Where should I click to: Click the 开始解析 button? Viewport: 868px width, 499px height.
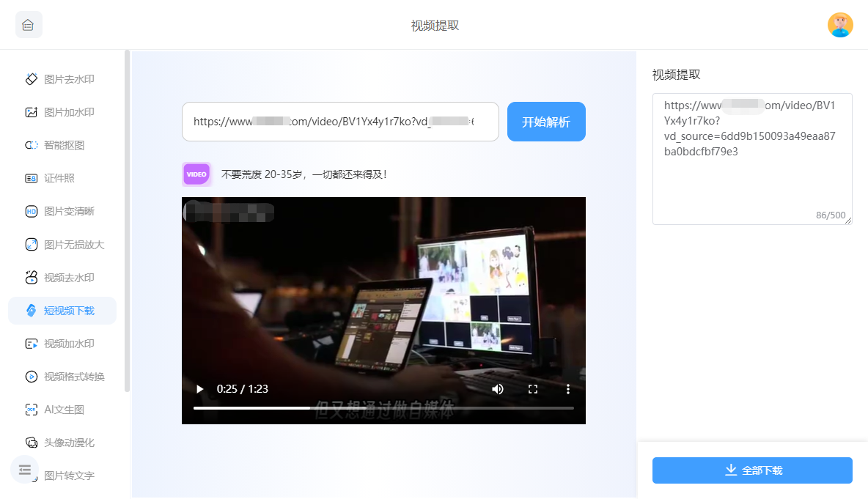tap(546, 122)
